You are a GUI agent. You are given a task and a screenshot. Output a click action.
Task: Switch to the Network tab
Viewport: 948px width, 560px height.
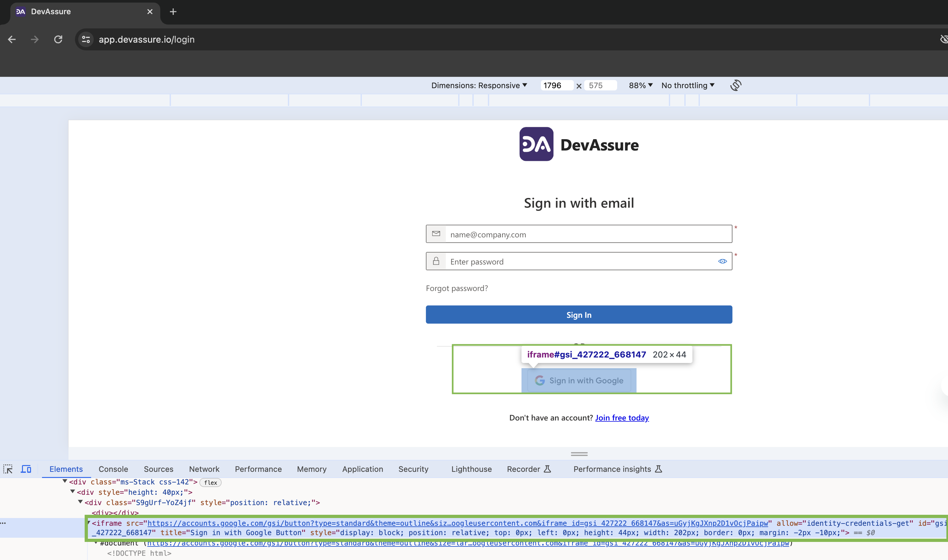coord(204,469)
